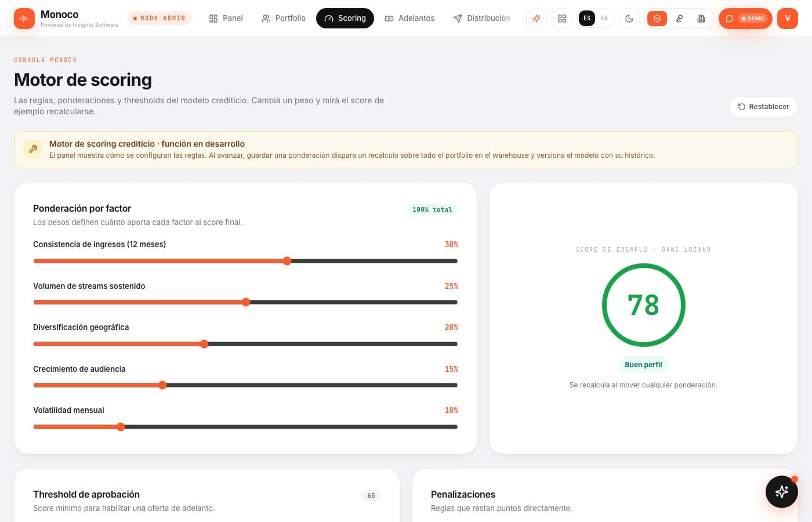Click the DEMO chat button
Image resolution: width=812 pixels, height=522 pixels.
point(745,19)
